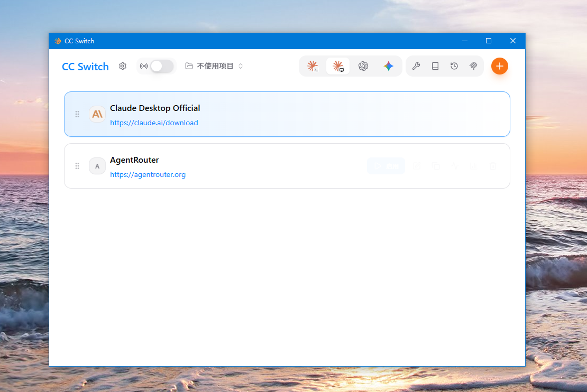Close the CC Switch window
The image size is (587, 392).
[513, 41]
